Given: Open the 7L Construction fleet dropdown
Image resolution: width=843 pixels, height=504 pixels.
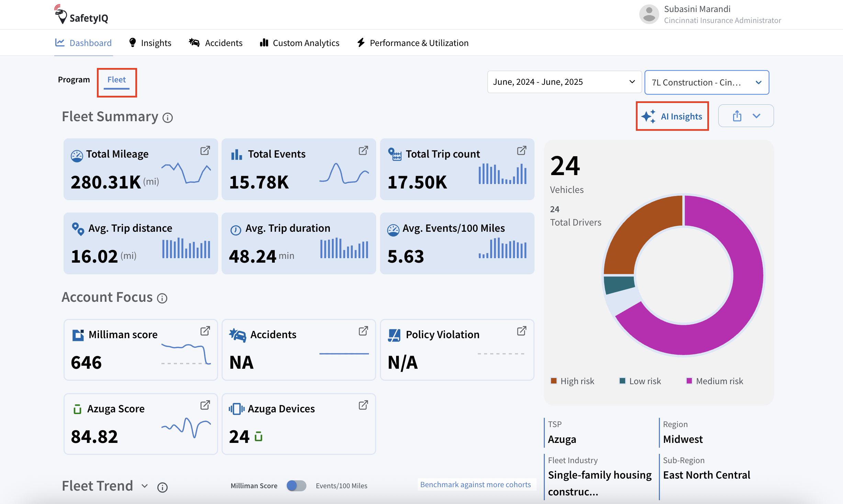Looking at the screenshot, I should pos(707,82).
